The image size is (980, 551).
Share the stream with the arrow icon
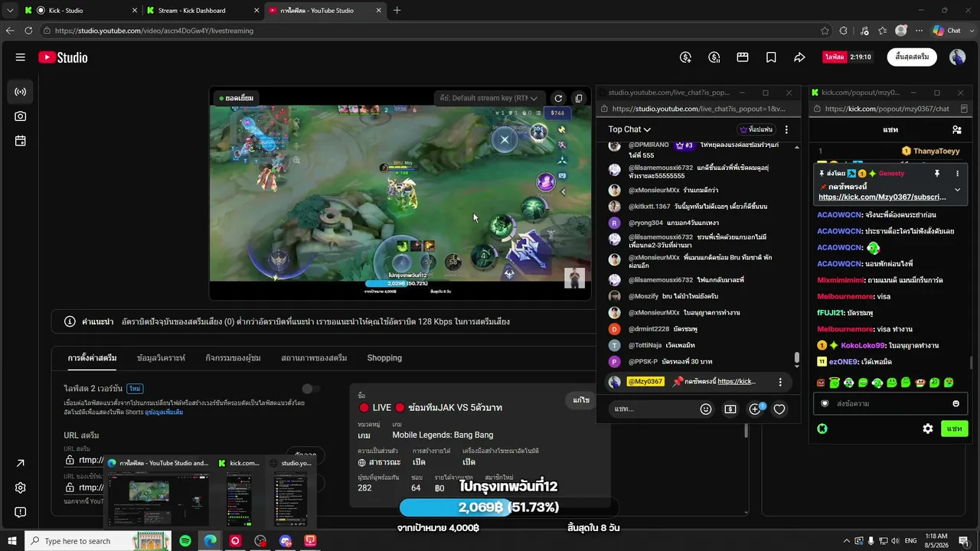799,57
